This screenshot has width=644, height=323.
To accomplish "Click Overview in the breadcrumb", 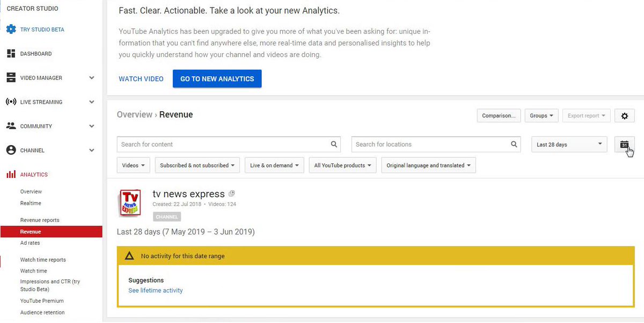I will point(135,114).
